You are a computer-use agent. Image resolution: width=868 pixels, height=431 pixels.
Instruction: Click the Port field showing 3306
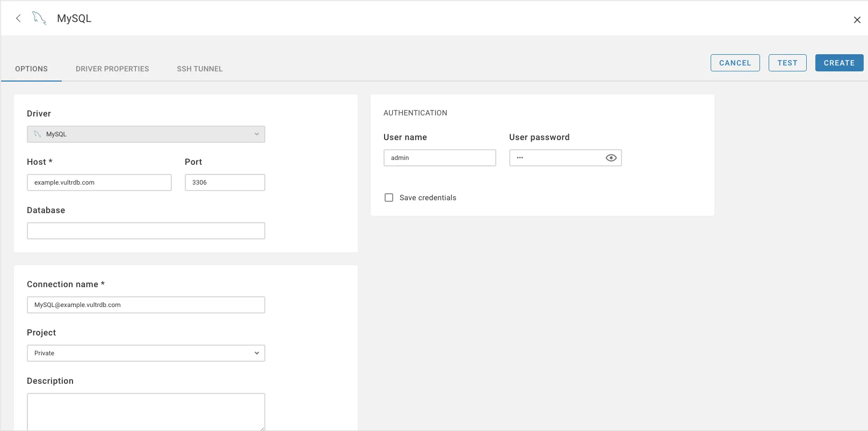tap(225, 182)
